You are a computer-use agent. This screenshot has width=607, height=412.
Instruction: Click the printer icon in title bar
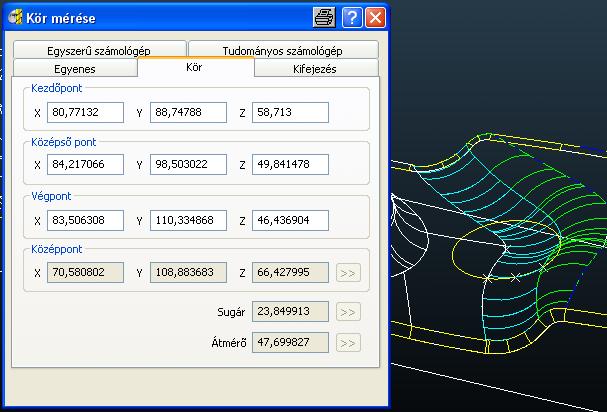tap(324, 18)
